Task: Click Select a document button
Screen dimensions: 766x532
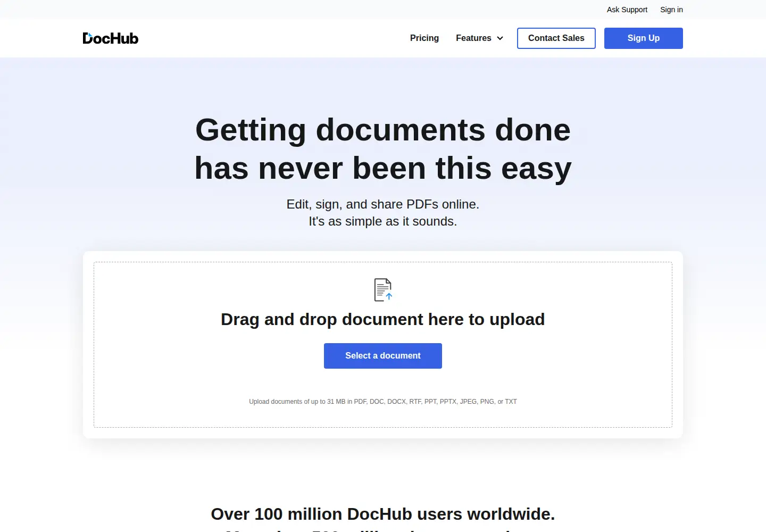Action: [383, 356]
